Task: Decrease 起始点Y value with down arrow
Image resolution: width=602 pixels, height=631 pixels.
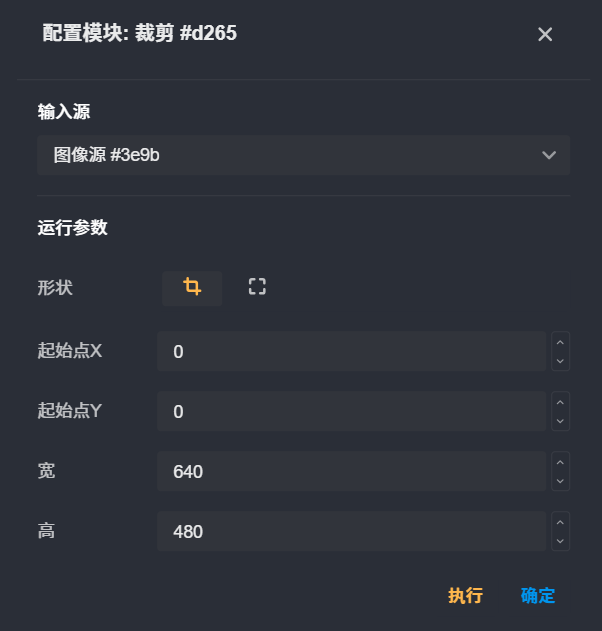Action: 561,421
